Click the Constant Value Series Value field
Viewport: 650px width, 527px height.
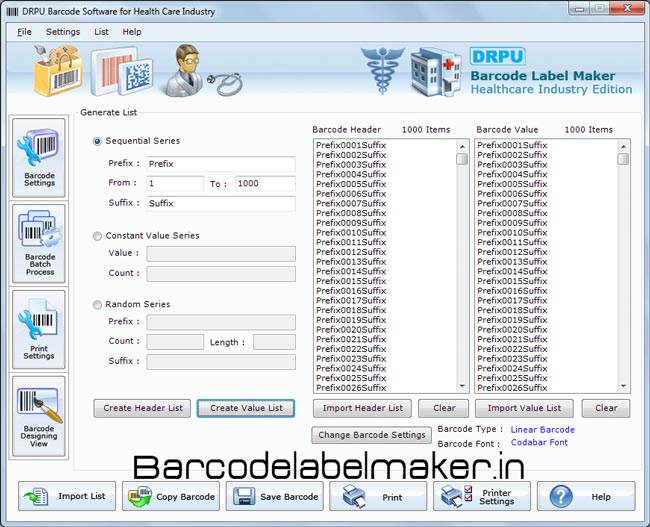click(221, 254)
